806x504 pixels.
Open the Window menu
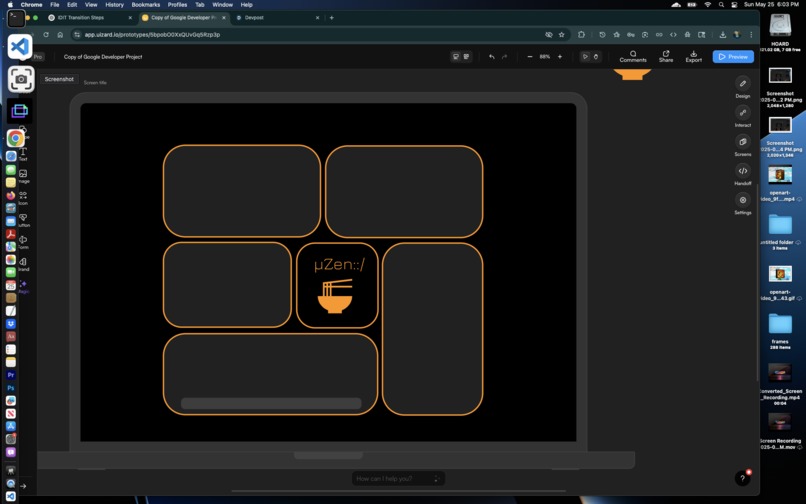coord(223,5)
